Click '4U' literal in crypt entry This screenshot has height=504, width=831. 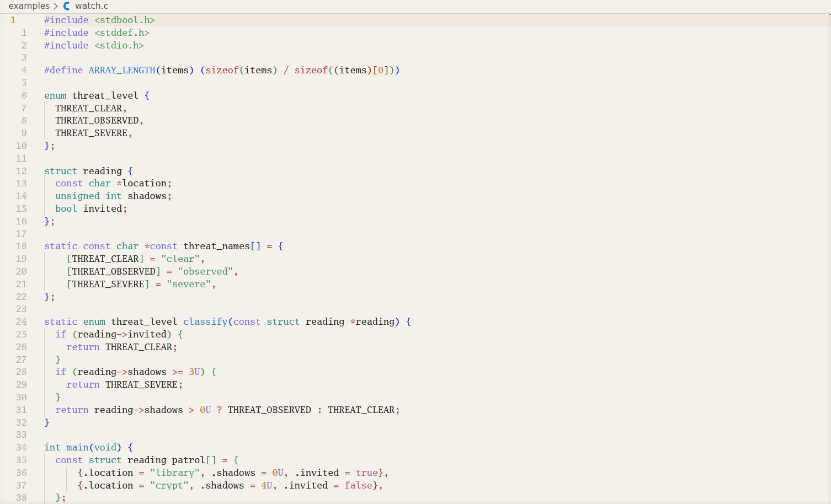[x=267, y=485]
